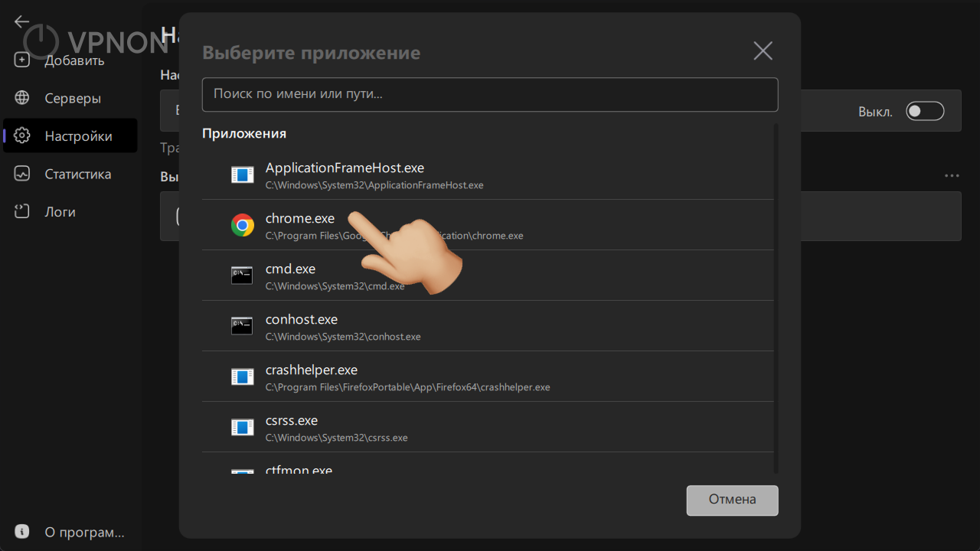Click the Добавить plus icon
This screenshot has height=551, width=980.
point(22,60)
